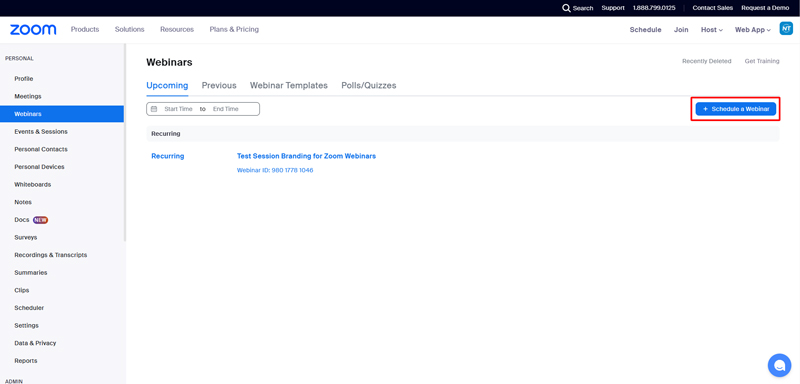This screenshot has width=800, height=384.
Task: Click the Join link in header
Action: 681,30
